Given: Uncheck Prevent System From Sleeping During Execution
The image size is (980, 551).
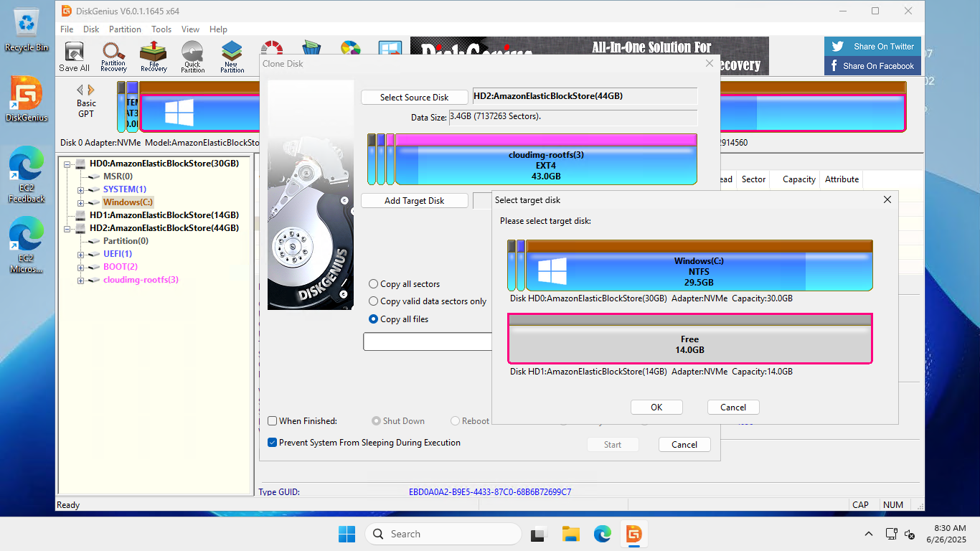Looking at the screenshot, I should pyautogui.click(x=272, y=443).
